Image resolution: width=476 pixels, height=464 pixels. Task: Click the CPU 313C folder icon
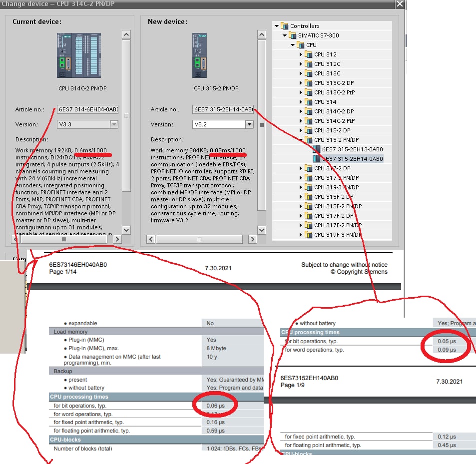pos(309,73)
